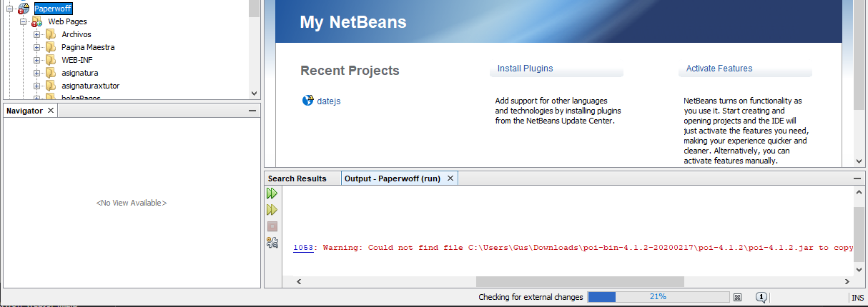Screen dimensions: 868x307
Task: Select the Archivos tree label
Action: (77, 34)
